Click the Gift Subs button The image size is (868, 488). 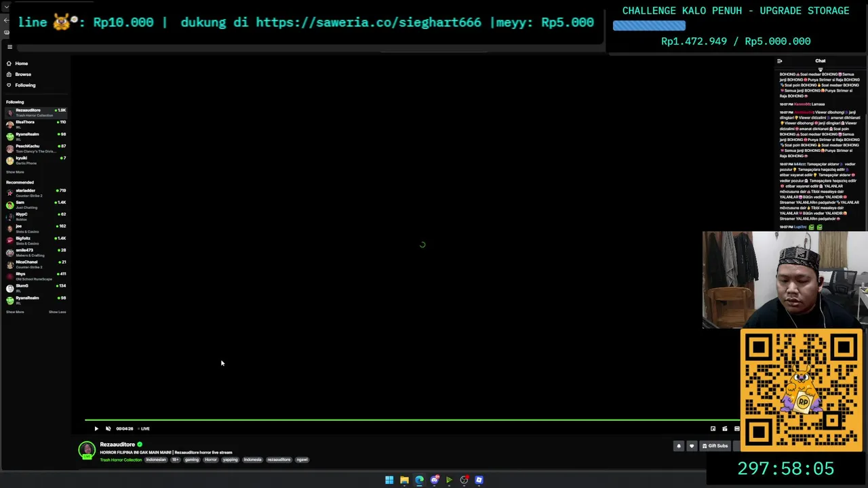coord(715,446)
